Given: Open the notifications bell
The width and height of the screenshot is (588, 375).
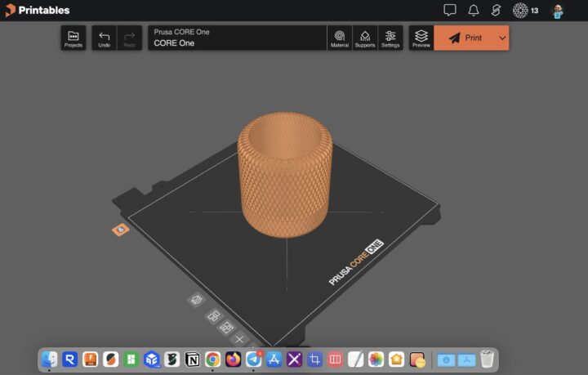Looking at the screenshot, I should (x=473, y=11).
